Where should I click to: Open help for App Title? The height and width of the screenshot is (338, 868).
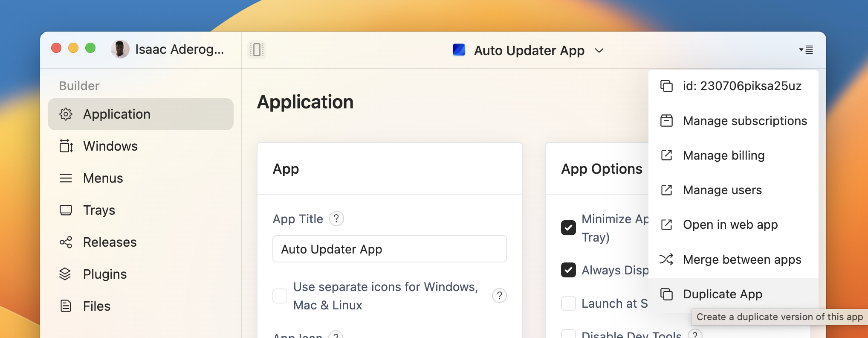pos(336,219)
